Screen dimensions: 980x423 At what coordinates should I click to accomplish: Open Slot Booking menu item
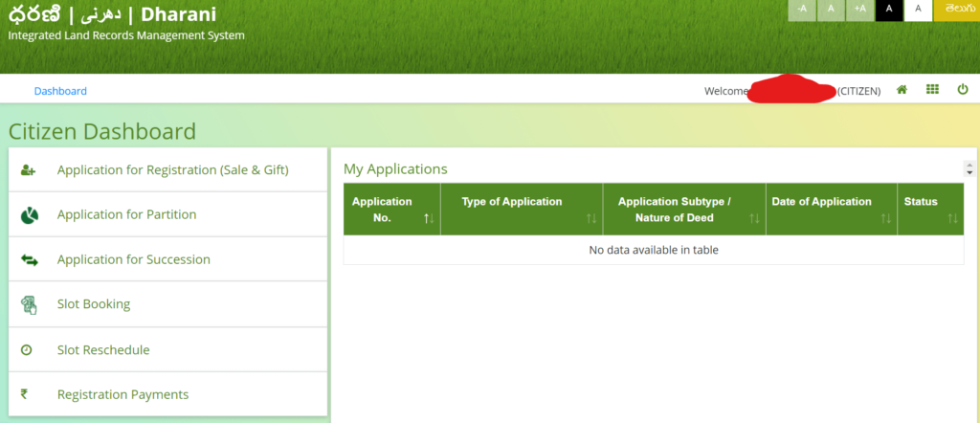click(168, 304)
